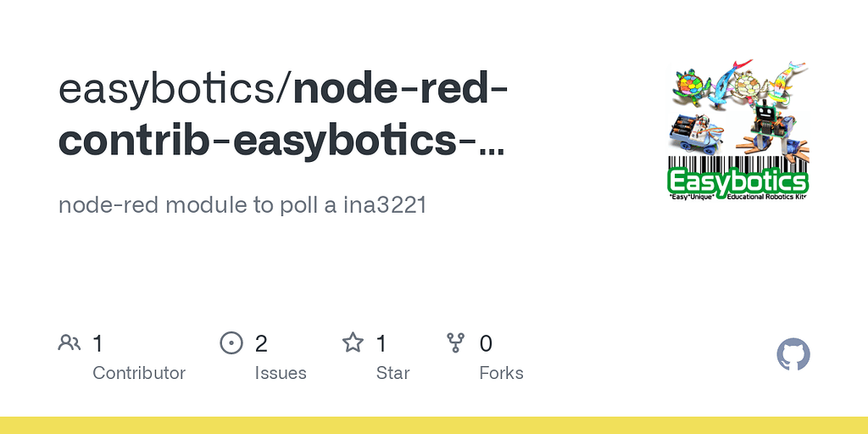Click the Star outline icon

(353, 342)
